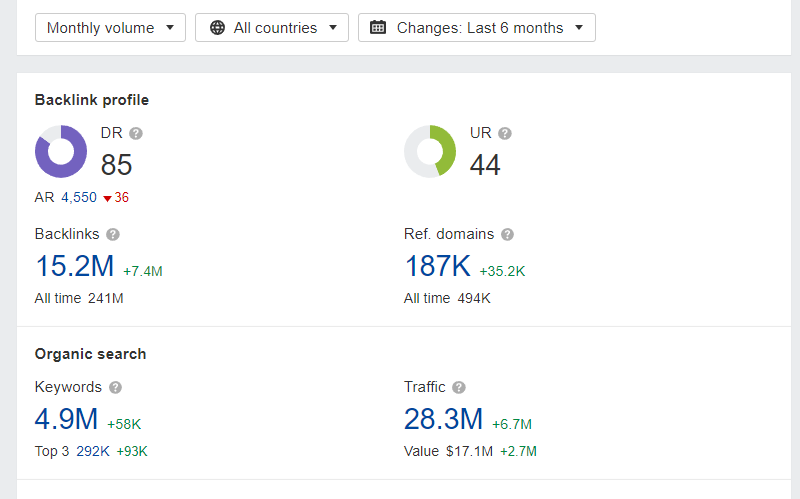Open the 15.2M backlinks report
800x499 pixels.
click(x=75, y=266)
